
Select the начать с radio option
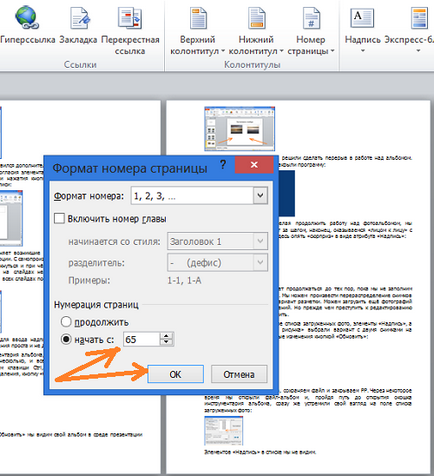point(66,339)
